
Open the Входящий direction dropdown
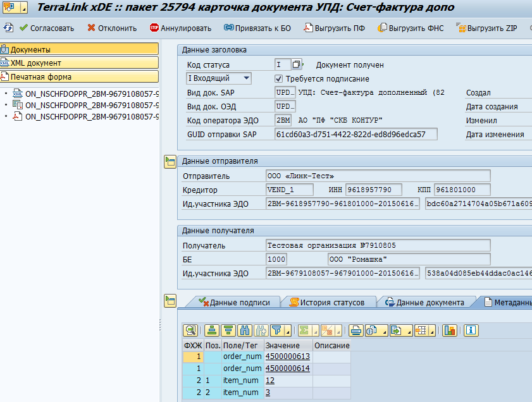(x=246, y=78)
